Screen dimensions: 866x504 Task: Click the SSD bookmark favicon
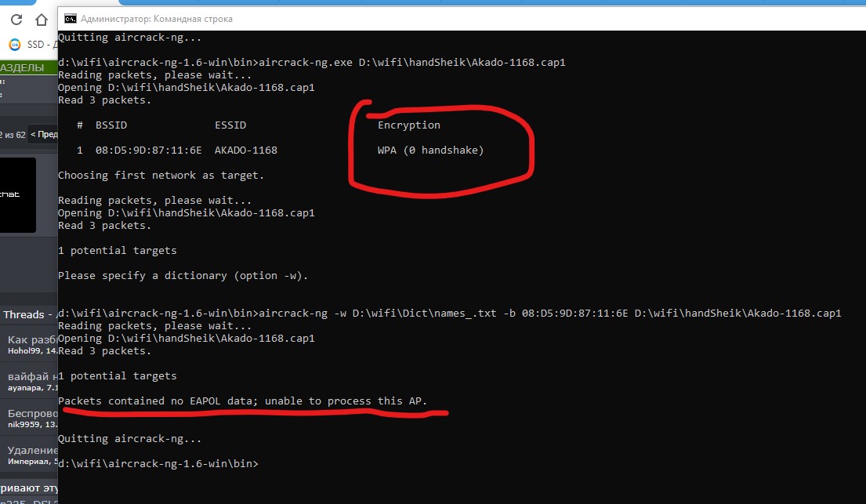click(x=14, y=44)
